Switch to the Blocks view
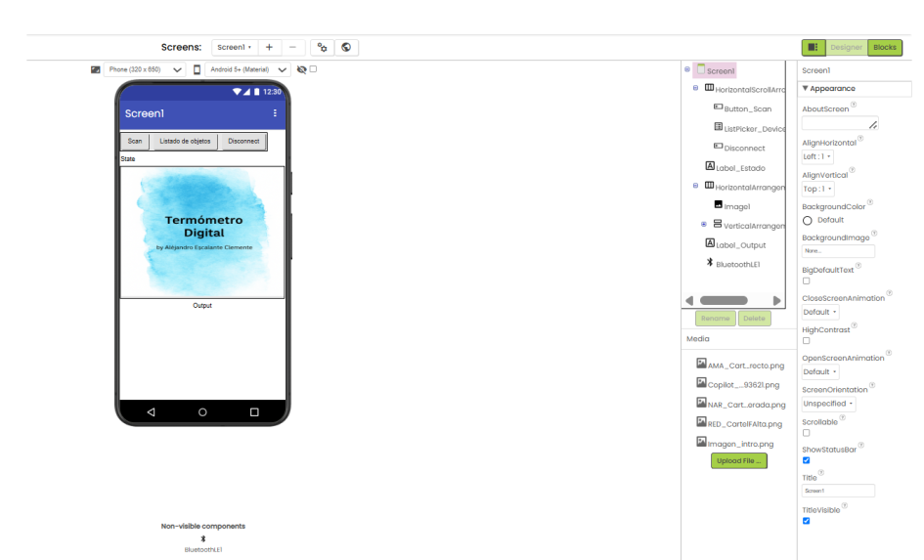This screenshot has width=924, height=560. (x=885, y=47)
